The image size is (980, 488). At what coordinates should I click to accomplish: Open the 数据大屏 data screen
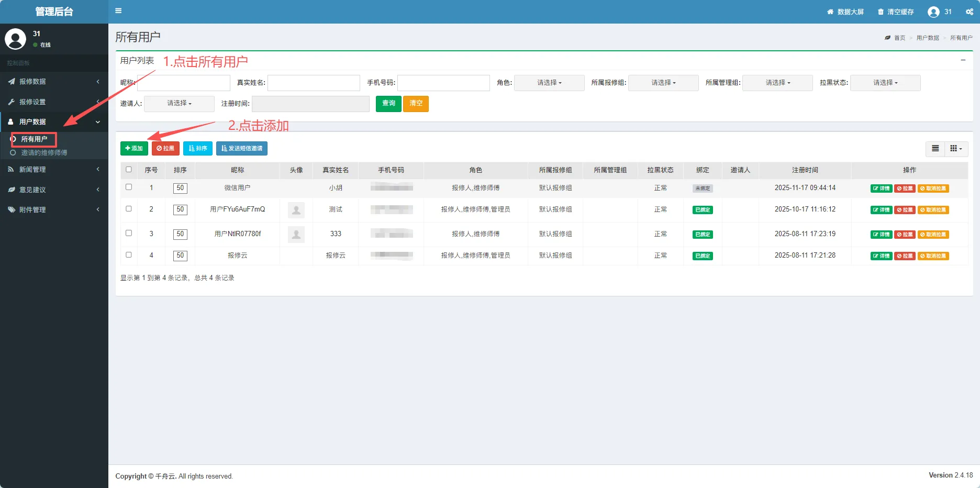845,12
